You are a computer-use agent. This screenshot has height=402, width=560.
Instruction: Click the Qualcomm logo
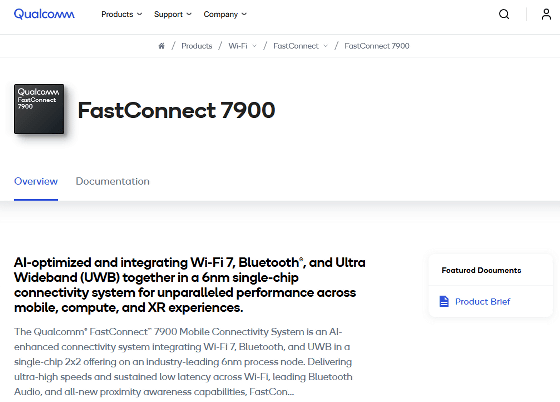[x=44, y=14]
